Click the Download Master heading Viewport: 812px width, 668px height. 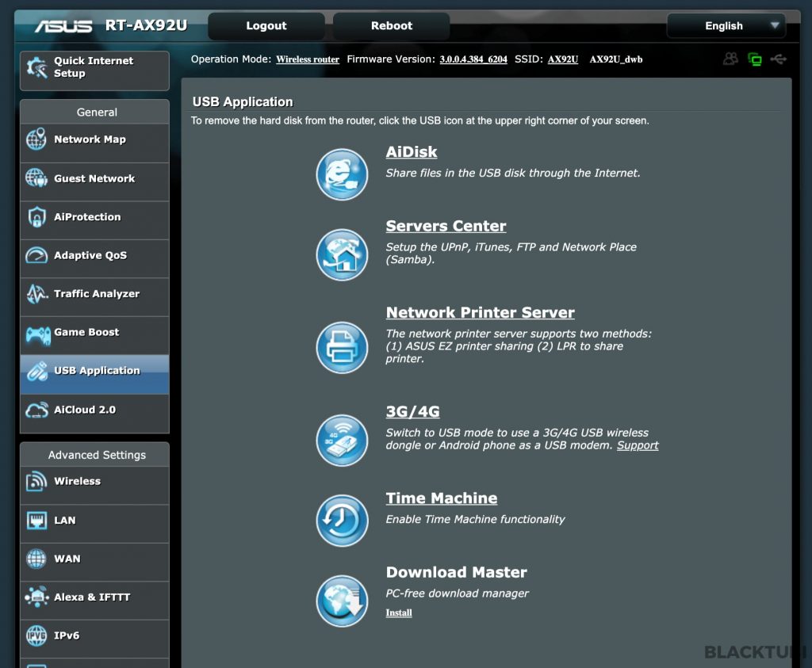[456, 572]
